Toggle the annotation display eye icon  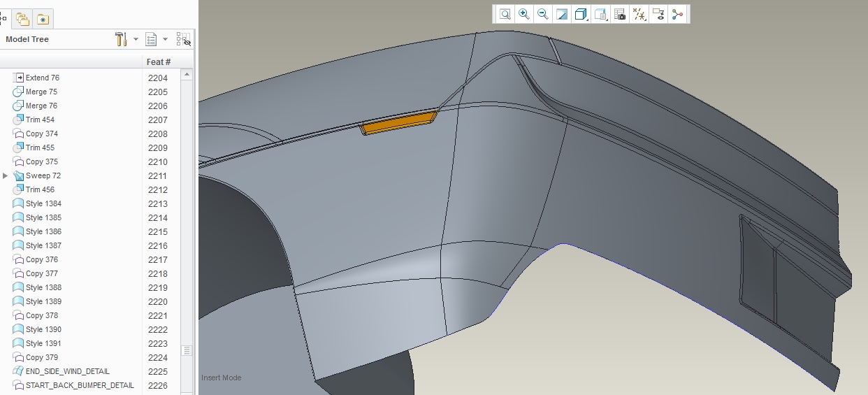(658, 14)
